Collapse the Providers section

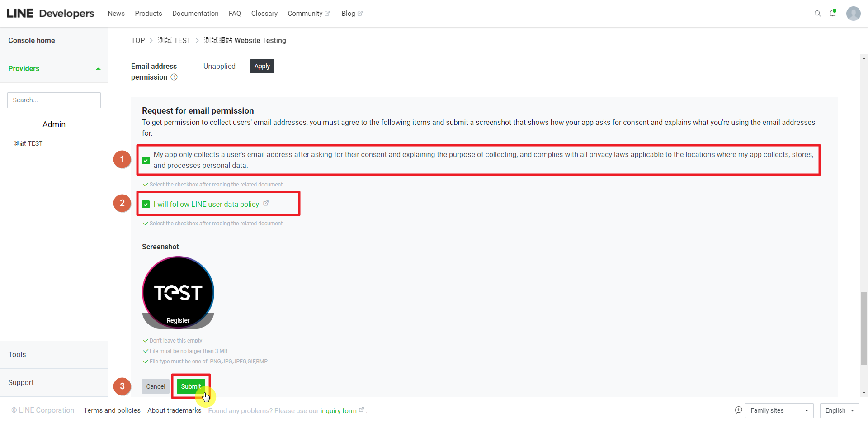click(98, 69)
